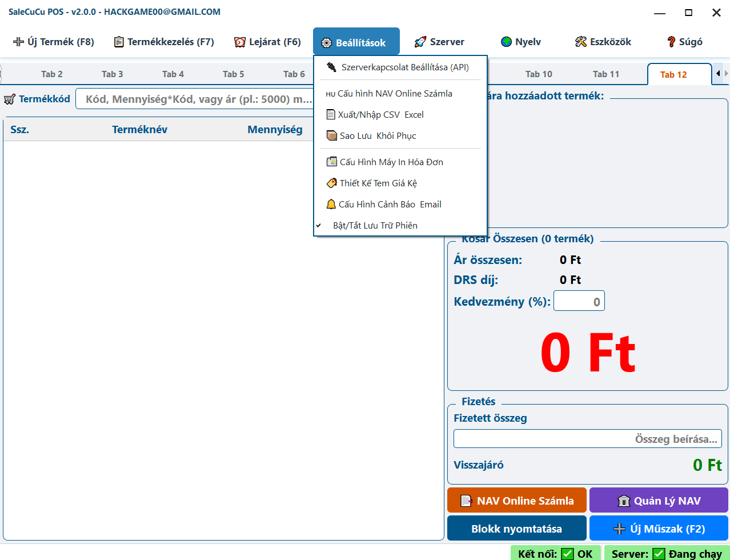The width and height of the screenshot is (730, 560).
Task: Open the Eszközök menu
Action: point(603,42)
